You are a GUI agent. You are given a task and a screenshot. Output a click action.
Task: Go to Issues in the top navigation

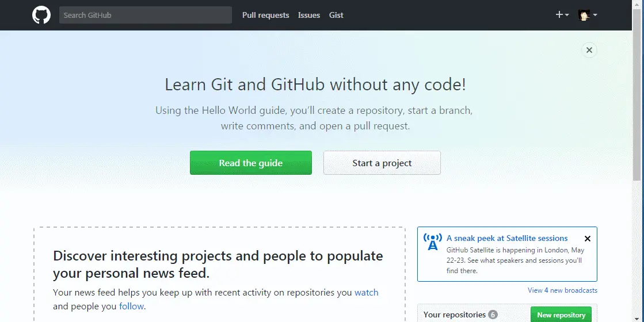coord(309,15)
